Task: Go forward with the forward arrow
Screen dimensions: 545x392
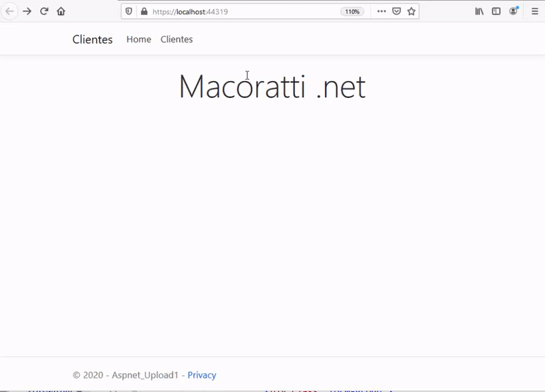Action: 27,12
